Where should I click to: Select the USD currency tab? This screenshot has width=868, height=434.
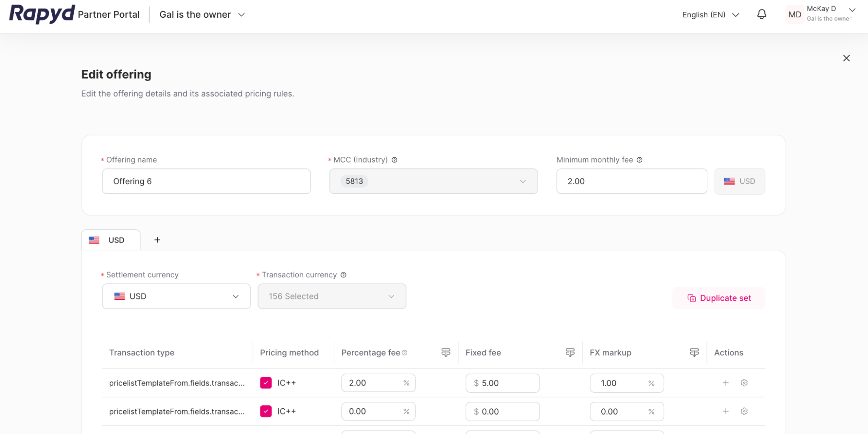click(111, 240)
